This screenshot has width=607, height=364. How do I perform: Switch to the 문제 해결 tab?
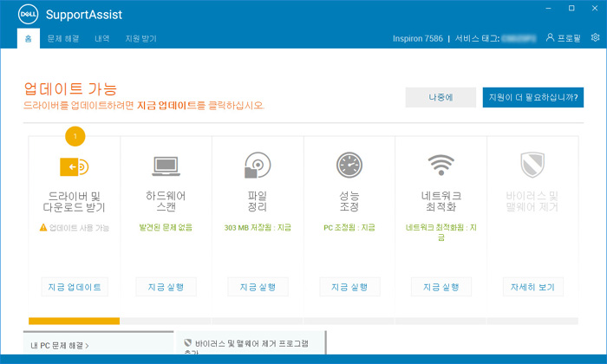click(x=65, y=39)
